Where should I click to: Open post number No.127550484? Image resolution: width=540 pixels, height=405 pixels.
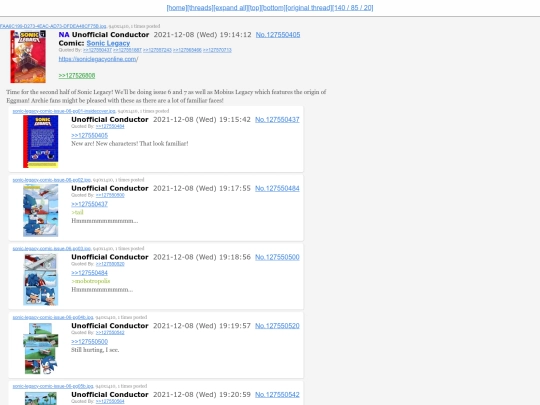pyautogui.click(x=277, y=188)
